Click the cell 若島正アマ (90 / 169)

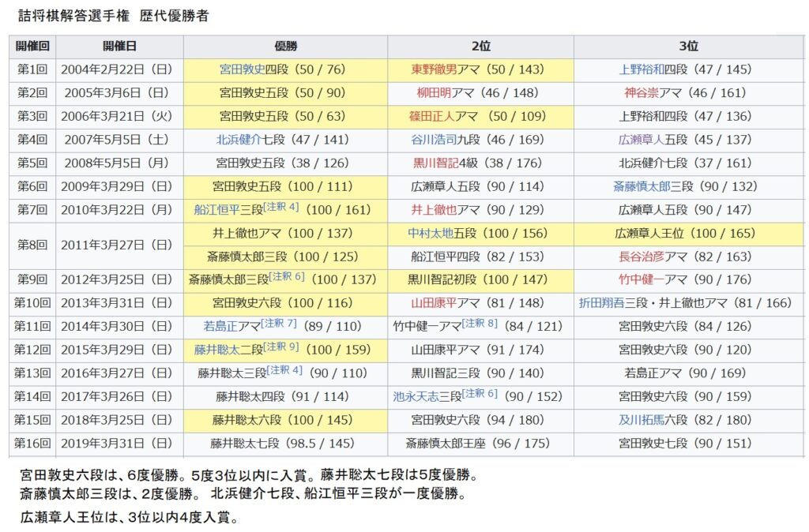coord(689,373)
